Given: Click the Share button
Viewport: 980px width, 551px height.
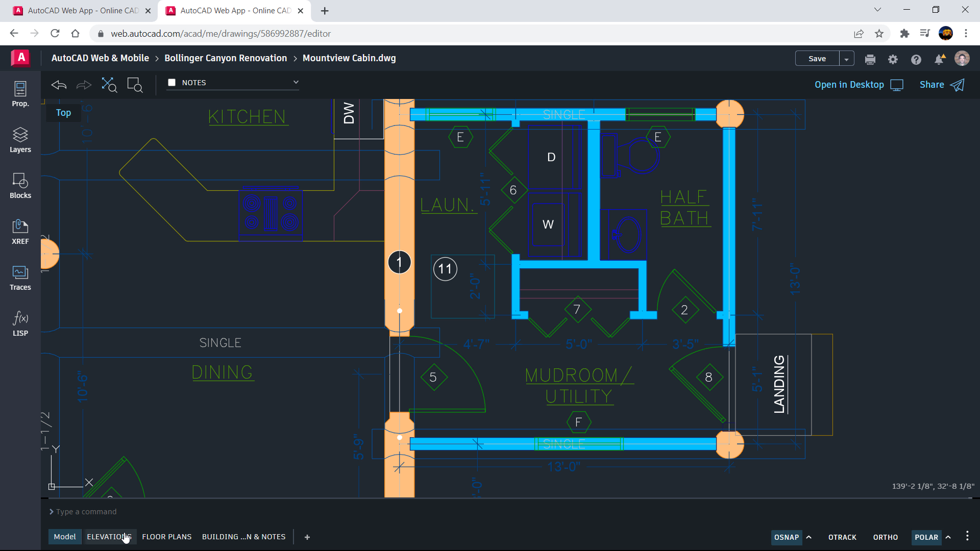Looking at the screenshot, I should click(x=942, y=84).
